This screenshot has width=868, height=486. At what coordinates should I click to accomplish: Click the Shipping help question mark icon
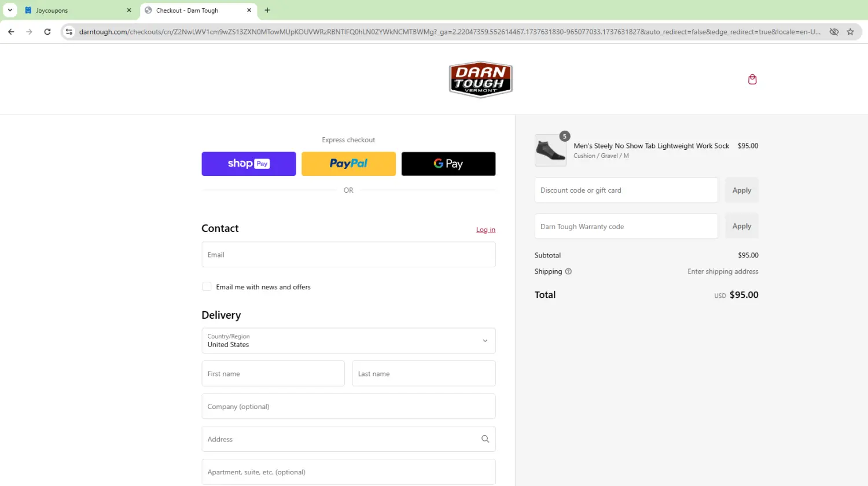point(568,271)
